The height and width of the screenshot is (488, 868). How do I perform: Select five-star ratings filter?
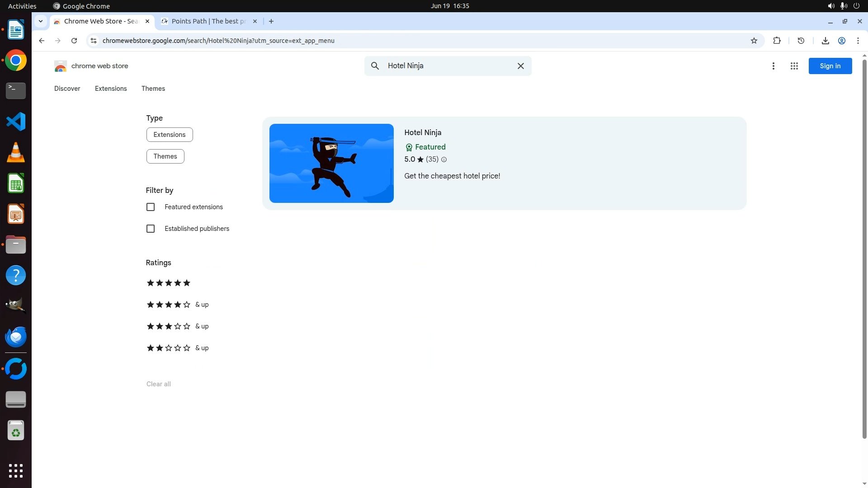point(168,283)
